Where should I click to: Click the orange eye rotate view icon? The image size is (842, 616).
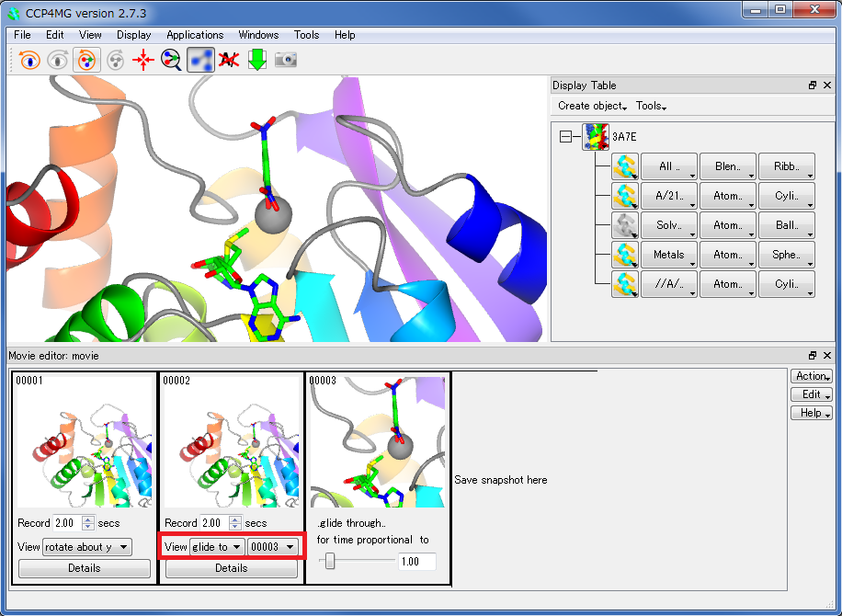click(30, 60)
